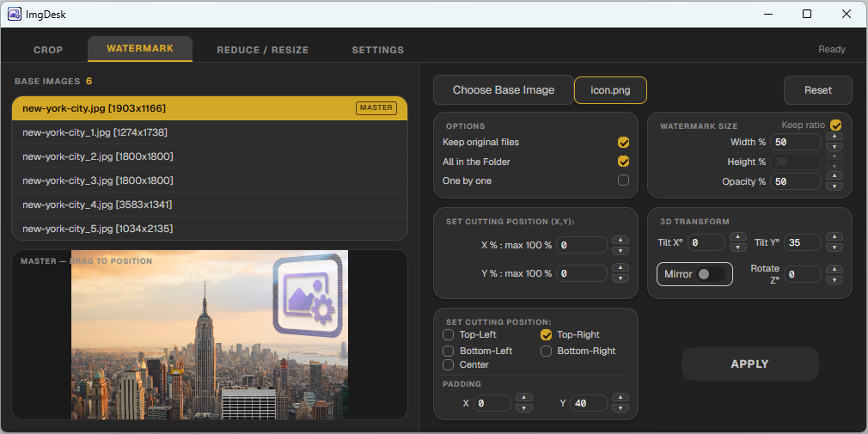Increase Tilt X° with up arrow
This screenshot has width=868, height=434.
coord(738,237)
